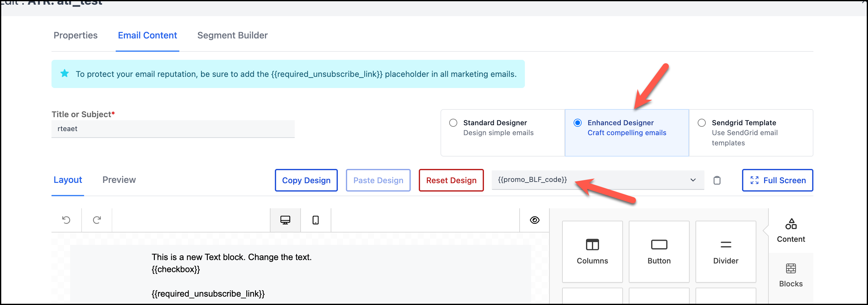This screenshot has height=305, width=868.
Task: Click the clipboard copy placeholder icon
Action: click(717, 180)
